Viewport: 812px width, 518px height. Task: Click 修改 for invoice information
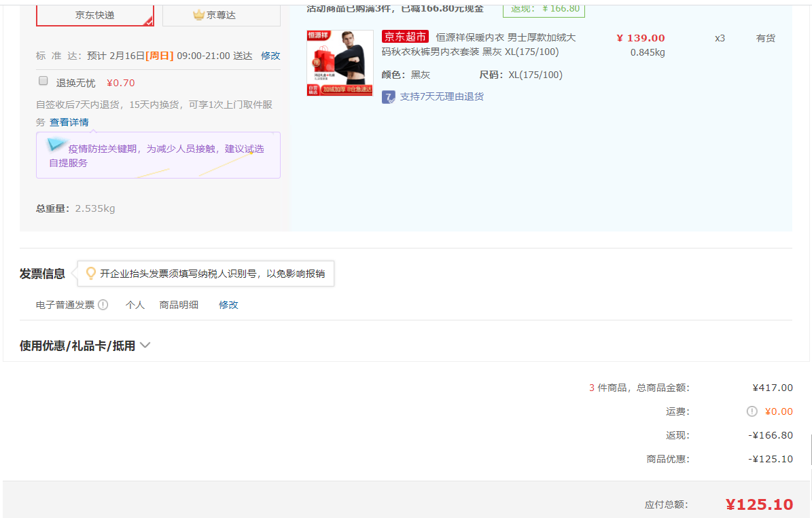228,305
